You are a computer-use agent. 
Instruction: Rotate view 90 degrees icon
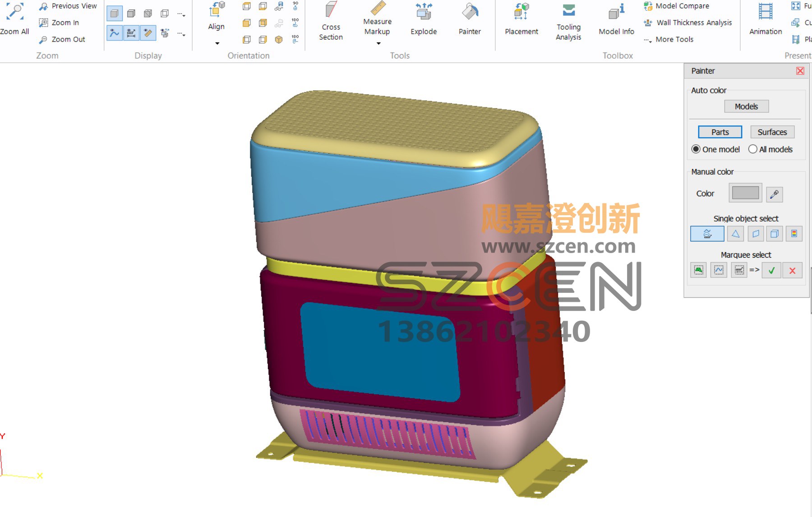coord(295,6)
